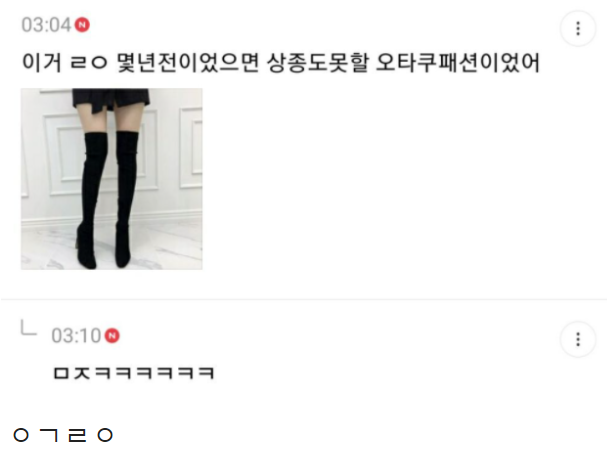Click the skirt area in the photo
This screenshot has width=607, height=465.
coord(111,99)
